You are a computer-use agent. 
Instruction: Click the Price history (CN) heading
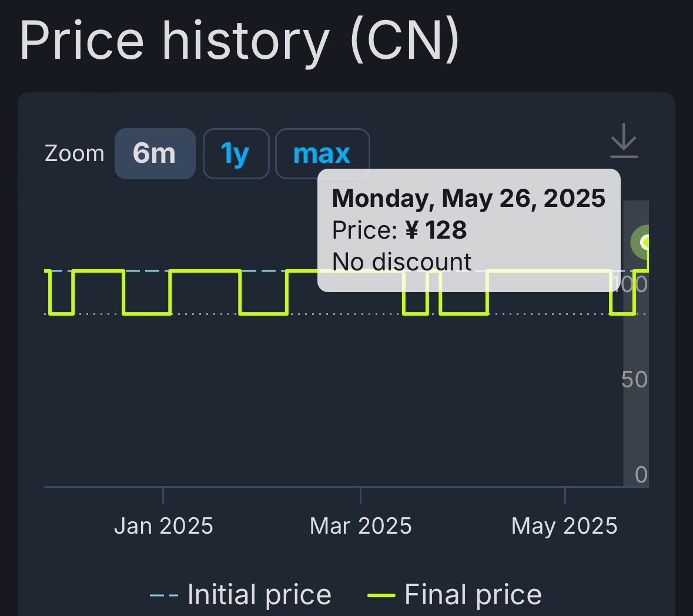click(240, 41)
